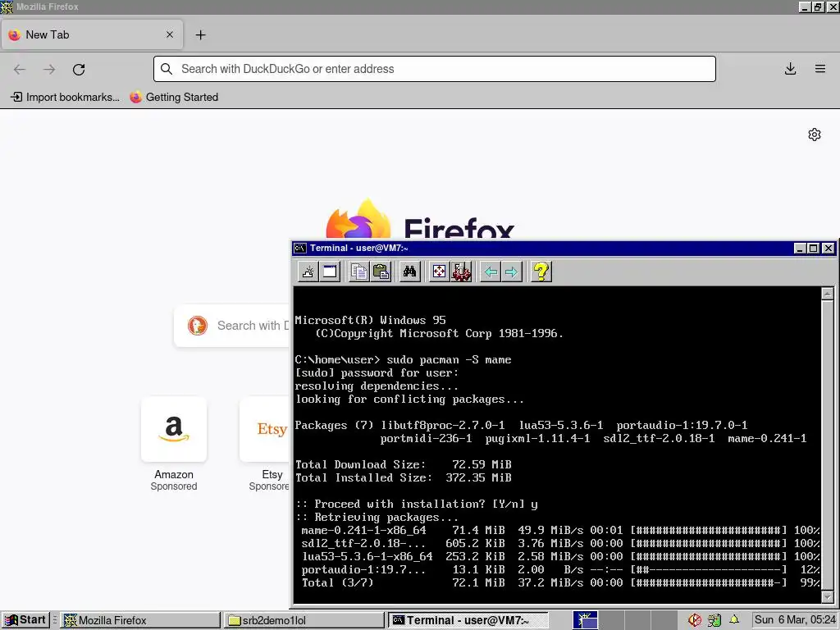Click the Terminal window title bar icon
Viewport: 840px width, 630px height.
(300, 248)
